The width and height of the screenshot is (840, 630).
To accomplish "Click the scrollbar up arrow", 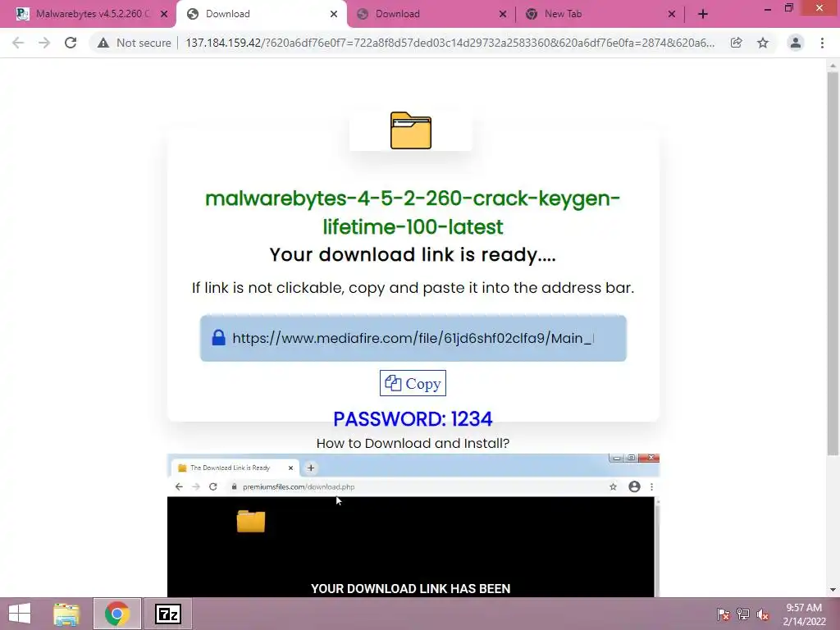I will click(833, 66).
